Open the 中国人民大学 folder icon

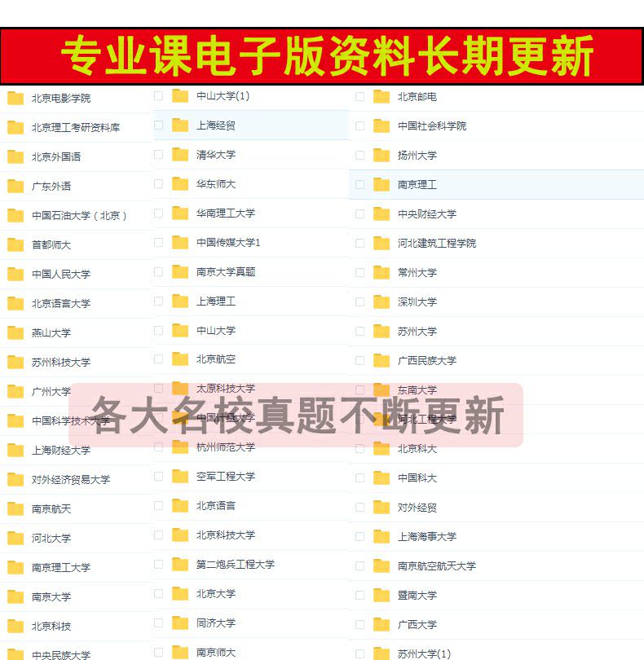15,274
